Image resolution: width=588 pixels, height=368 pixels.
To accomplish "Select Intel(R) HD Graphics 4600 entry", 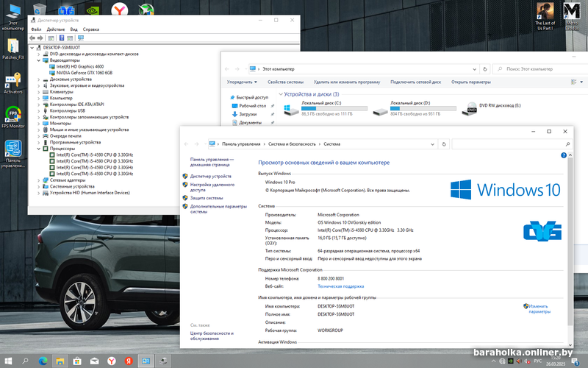I will tap(80, 66).
